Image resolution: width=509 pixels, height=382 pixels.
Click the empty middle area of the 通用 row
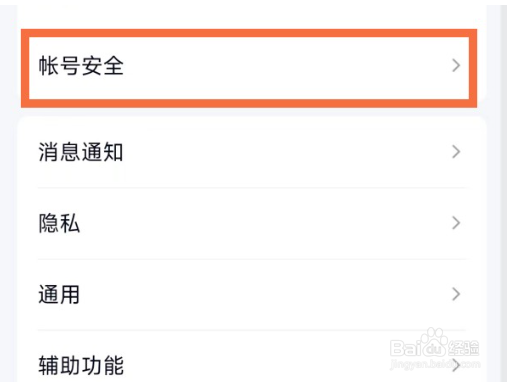tap(267, 294)
